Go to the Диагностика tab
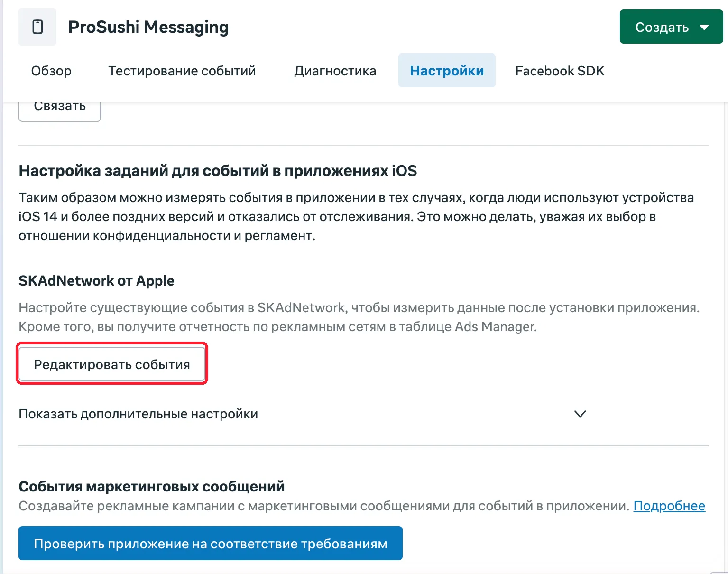The image size is (728, 574). [335, 71]
